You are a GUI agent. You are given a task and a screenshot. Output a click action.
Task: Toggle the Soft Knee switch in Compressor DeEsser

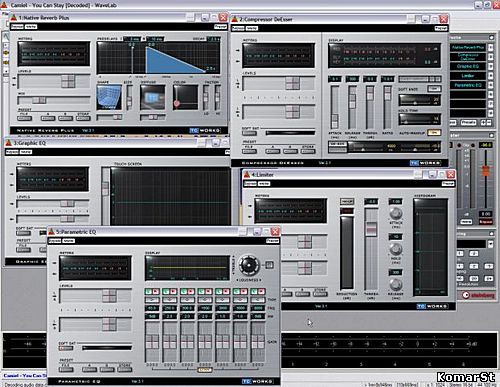(x=434, y=89)
